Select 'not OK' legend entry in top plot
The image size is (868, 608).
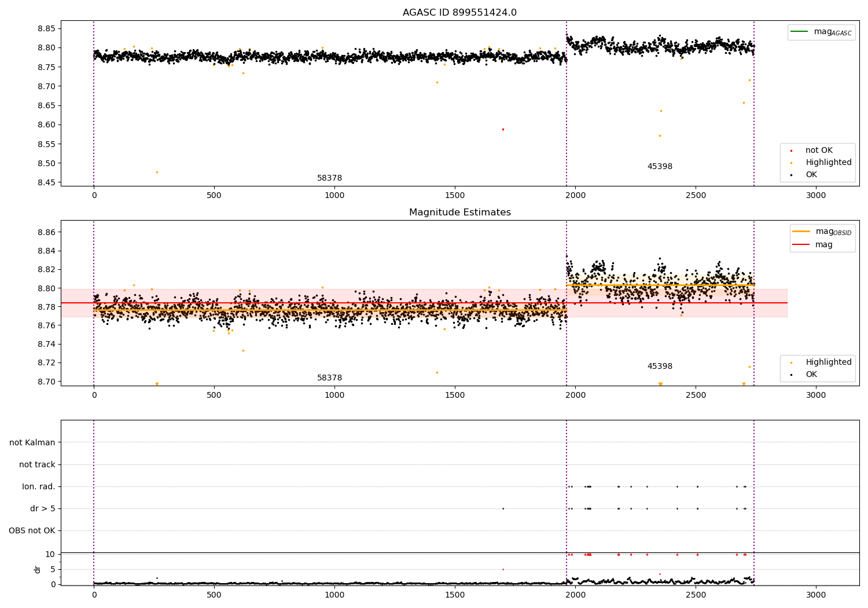click(x=819, y=151)
